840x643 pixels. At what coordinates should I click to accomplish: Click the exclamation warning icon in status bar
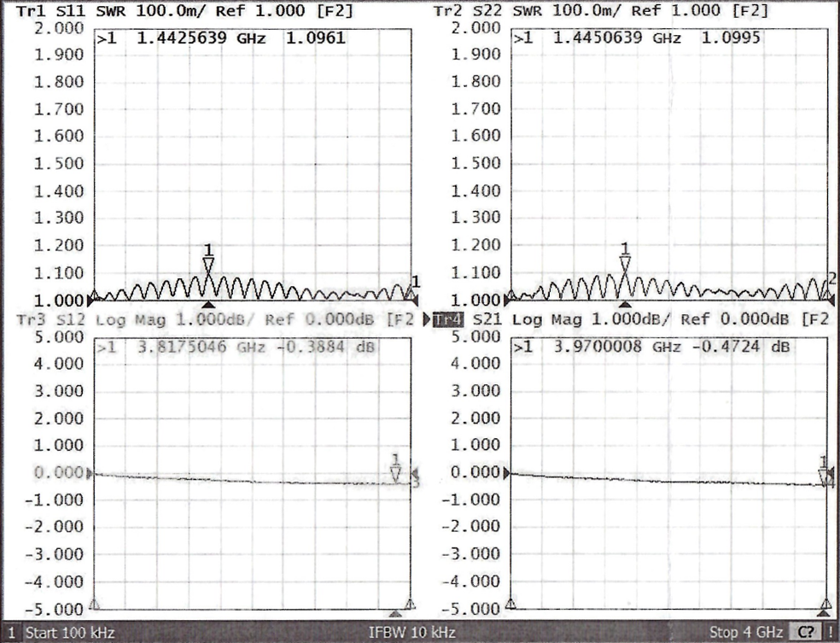[830, 633]
